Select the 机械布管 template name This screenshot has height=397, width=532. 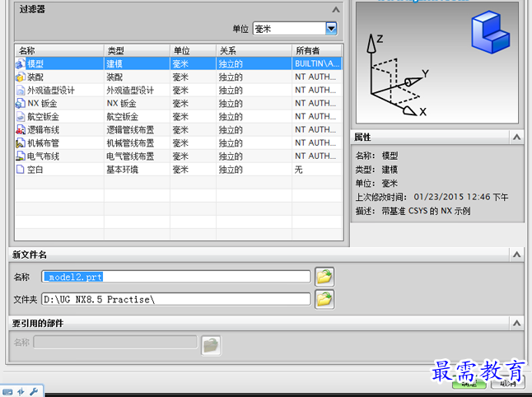(x=43, y=143)
